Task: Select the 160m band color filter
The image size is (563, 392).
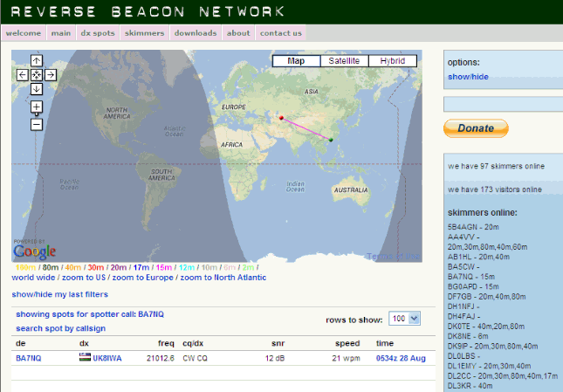Action: click(25, 267)
